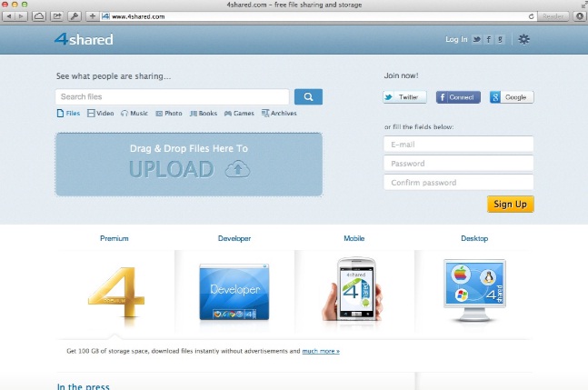
Task: Click the downloads button in browser toolbar
Action: coord(580,16)
